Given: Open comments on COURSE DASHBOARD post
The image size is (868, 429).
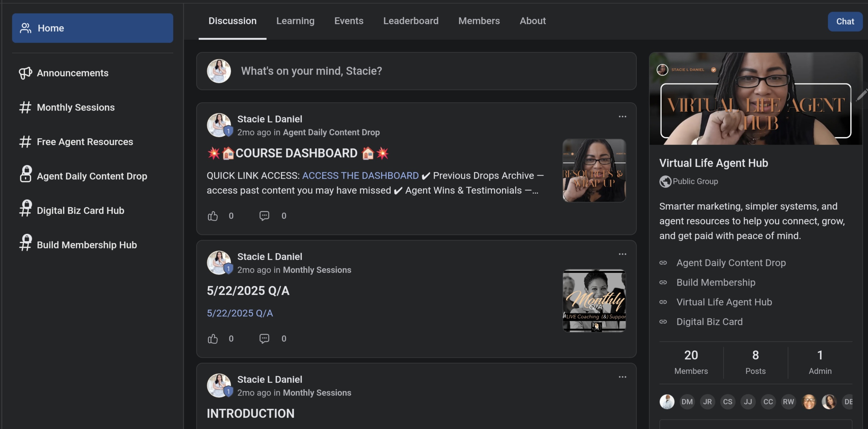Looking at the screenshot, I should (264, 216).
